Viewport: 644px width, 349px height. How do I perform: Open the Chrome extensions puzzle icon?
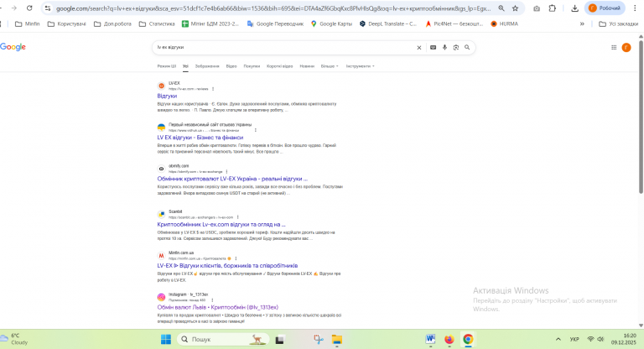point(553,8)
